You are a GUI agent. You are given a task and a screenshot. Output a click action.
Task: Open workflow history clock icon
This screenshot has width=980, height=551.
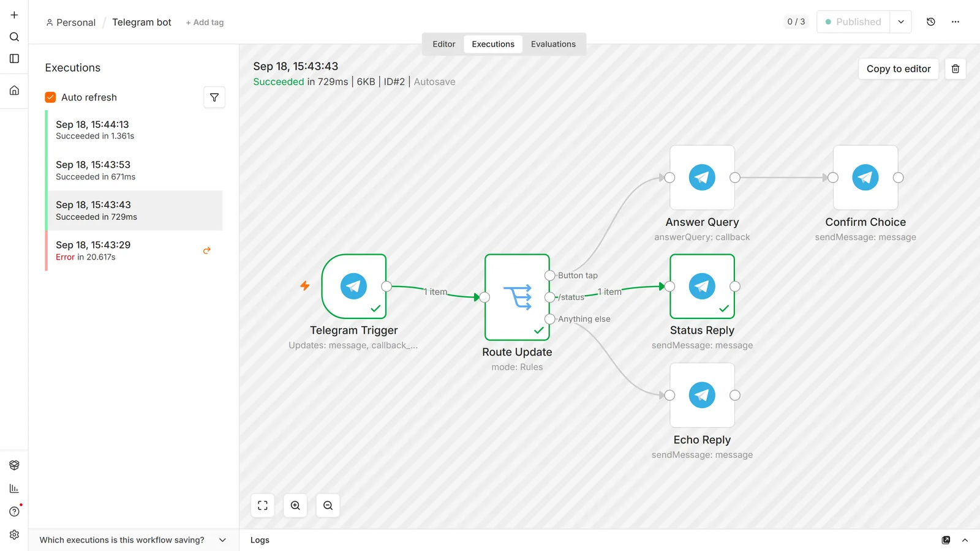click(x=931, y=22)
